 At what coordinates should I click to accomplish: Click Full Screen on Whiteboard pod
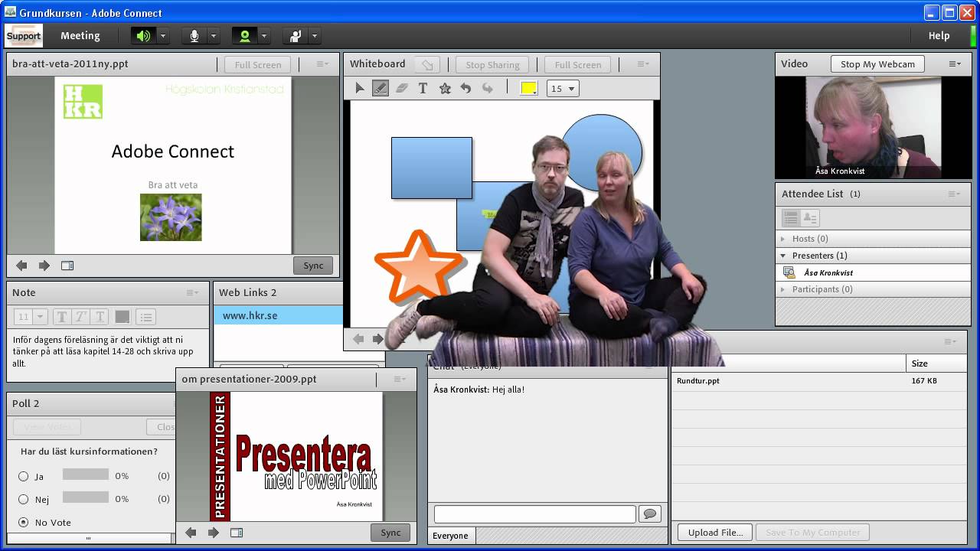(577, 65)
